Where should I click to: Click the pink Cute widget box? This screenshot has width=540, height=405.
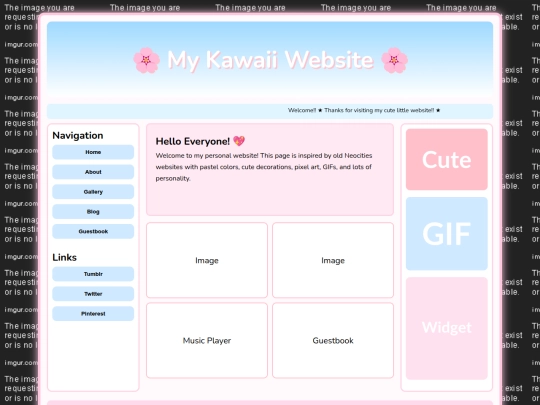pos(447,159)
